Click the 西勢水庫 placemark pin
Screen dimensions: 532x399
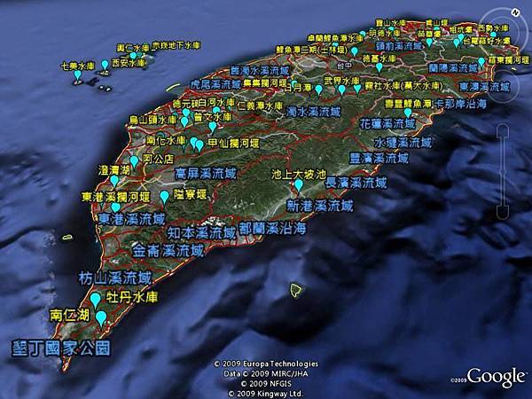click(x=493, y=35)
